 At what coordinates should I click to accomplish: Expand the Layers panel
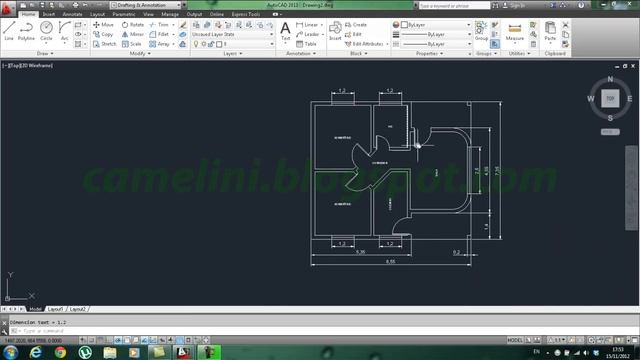click(x=233, y=53)
